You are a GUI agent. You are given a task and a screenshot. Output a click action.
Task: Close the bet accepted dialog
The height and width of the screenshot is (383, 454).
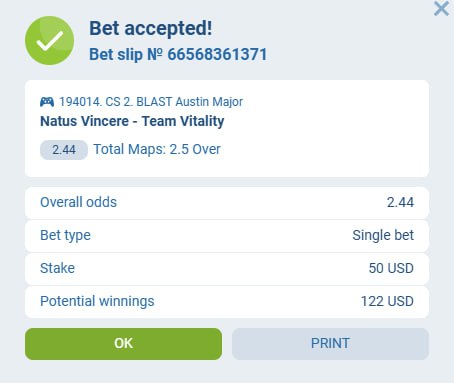coord(441,8)
